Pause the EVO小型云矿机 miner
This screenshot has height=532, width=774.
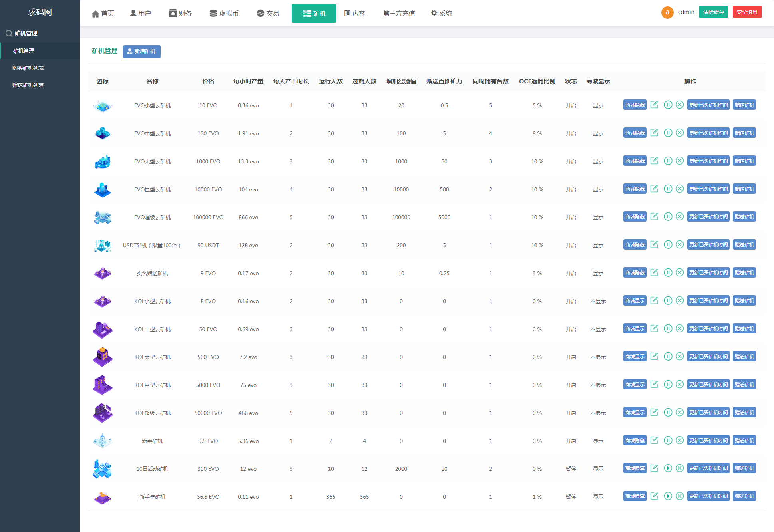pyautogui.click(x=668, y=105)
